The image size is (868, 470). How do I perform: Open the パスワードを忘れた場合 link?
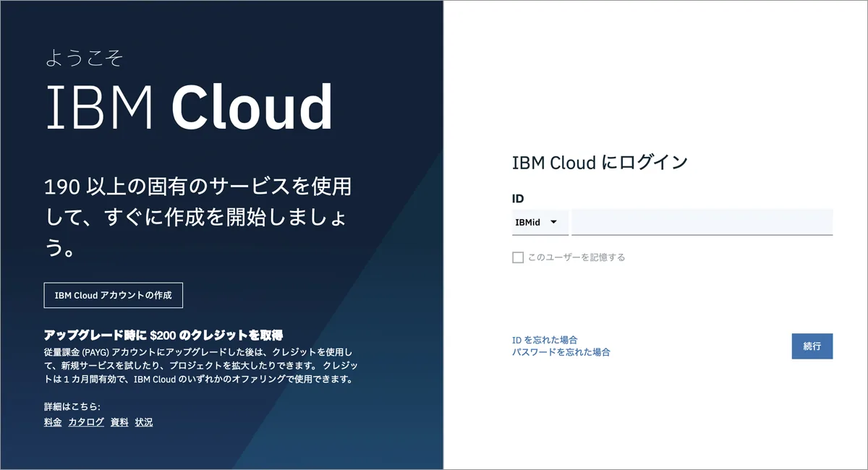click(561, 352)
